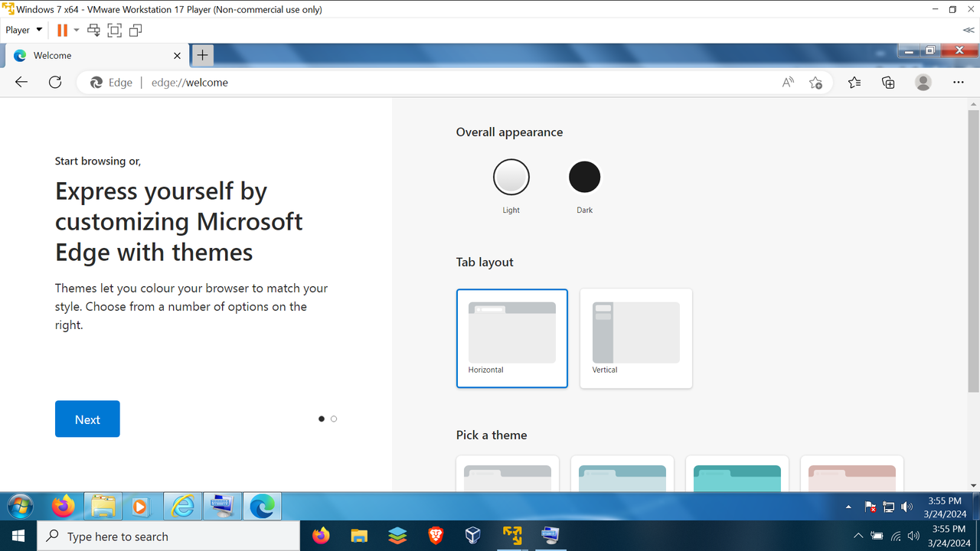Viewport: 980px width, 551px height.
Task: Open a new tab with plus button
Action: coord(202,55)
